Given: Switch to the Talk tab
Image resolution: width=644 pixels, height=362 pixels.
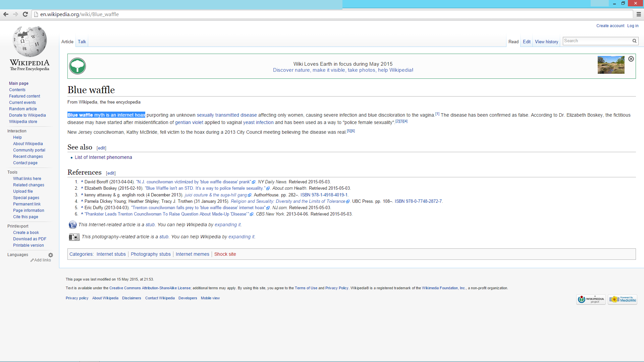Looking at the screenshot, I should 82,42.
